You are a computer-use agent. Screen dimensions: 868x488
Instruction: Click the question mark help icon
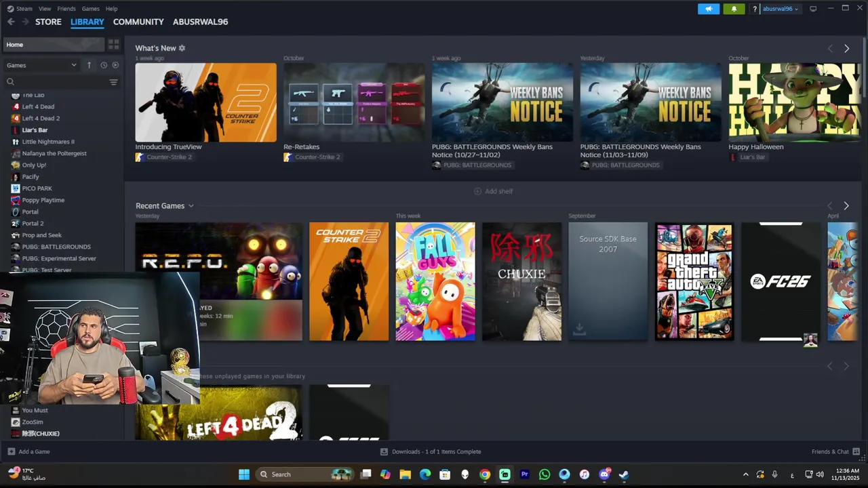(754, 9)
